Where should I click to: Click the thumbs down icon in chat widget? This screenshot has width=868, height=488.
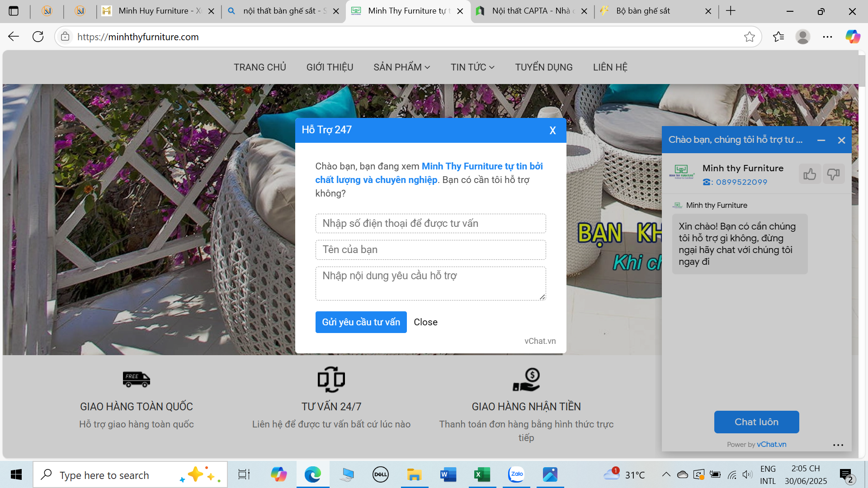coord(833,174)
